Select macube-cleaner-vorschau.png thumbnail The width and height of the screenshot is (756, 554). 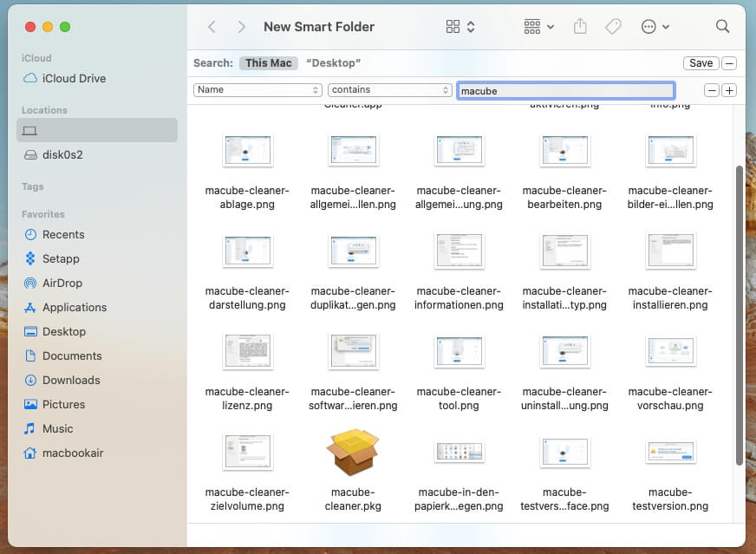pyautogui.click(x=670, y=351)
